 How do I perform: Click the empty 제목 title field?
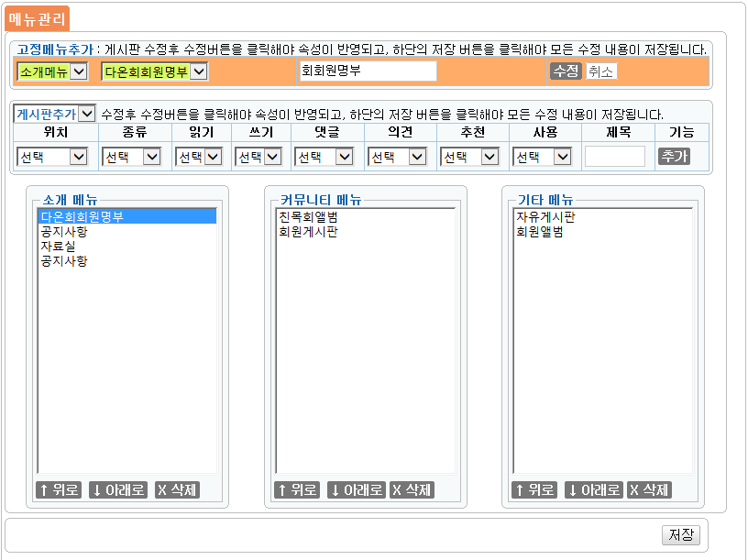(x=614, y=157)
